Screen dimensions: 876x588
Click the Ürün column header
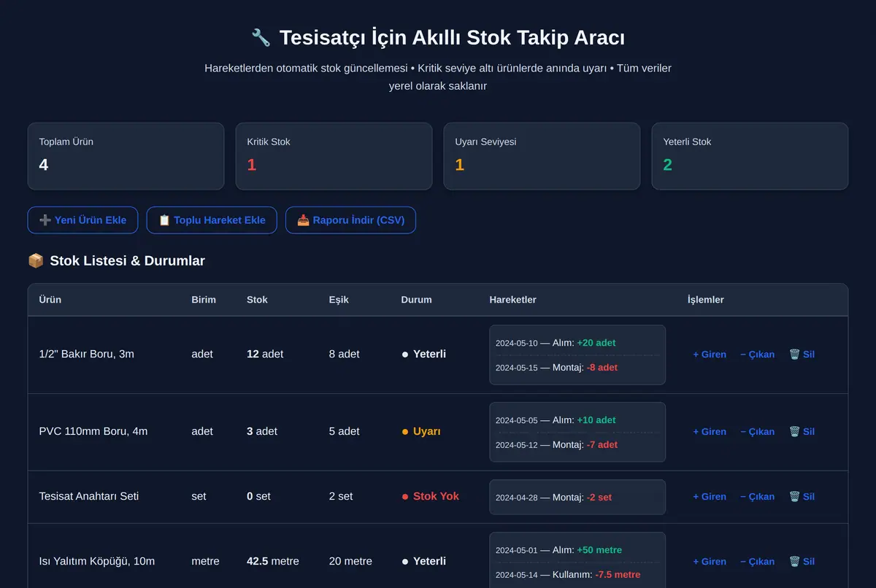point(50,300)
